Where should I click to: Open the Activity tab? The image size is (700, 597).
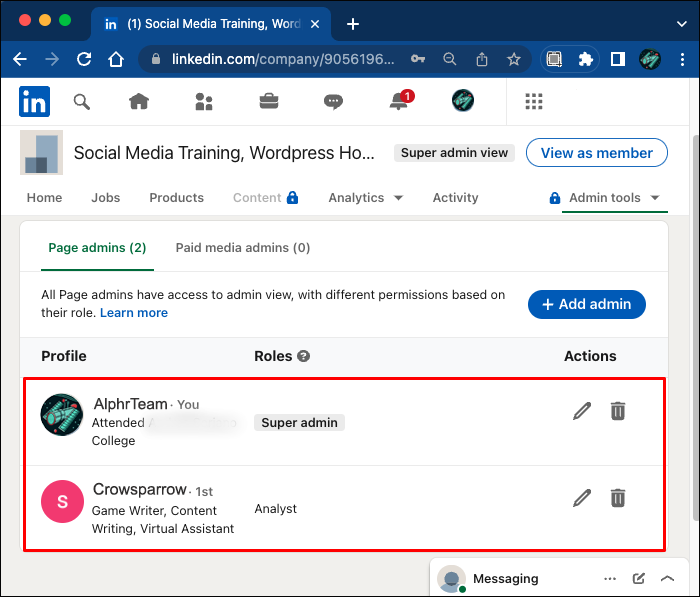(x=455, y=198)
